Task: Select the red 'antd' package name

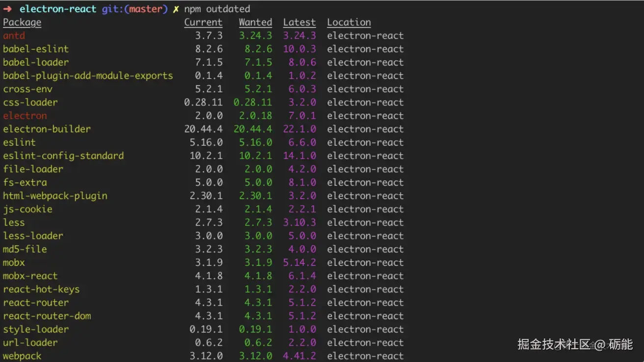Action: click(x=14, y=36)
